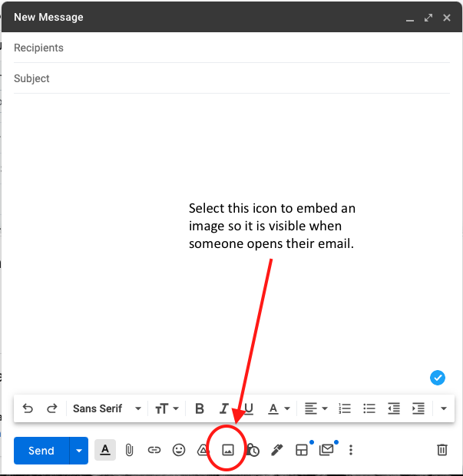
Task: Click into the Subject field
Action: 232,78
